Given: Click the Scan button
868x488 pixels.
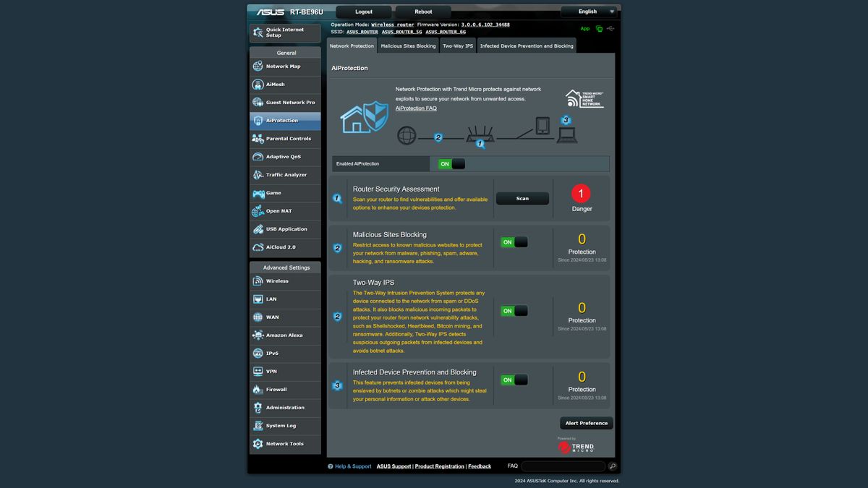Looking at the screenshot, I should pyautogui.click(x=522, y=198).
